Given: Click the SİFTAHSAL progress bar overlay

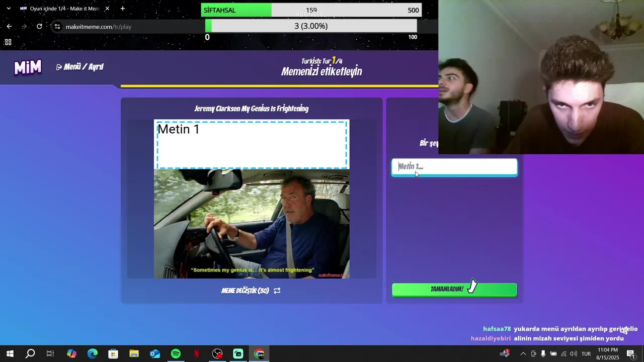Looking at the screenshot, I should point(311,10).
